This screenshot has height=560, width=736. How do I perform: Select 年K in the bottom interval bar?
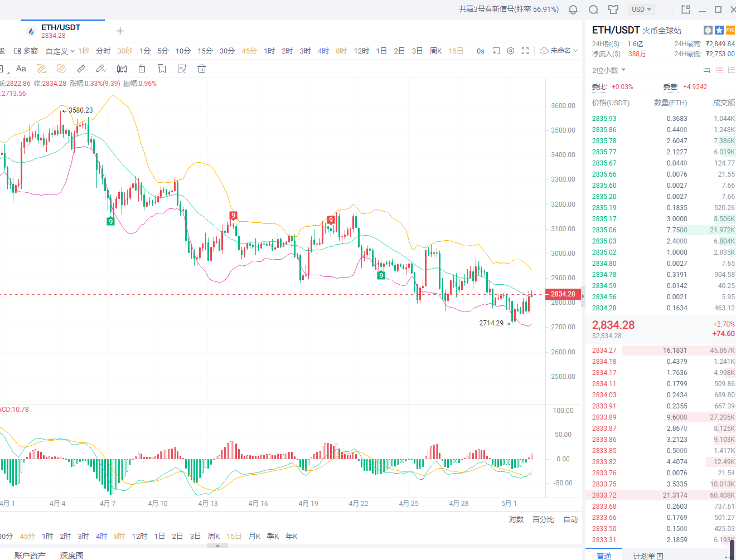(291, 536)
